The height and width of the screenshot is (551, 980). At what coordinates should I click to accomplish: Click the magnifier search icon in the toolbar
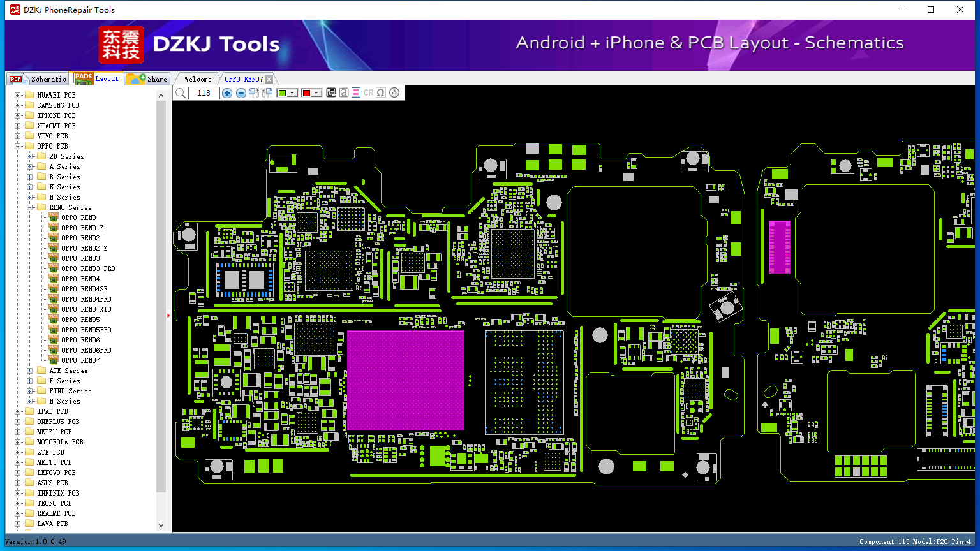click(181, 93)
